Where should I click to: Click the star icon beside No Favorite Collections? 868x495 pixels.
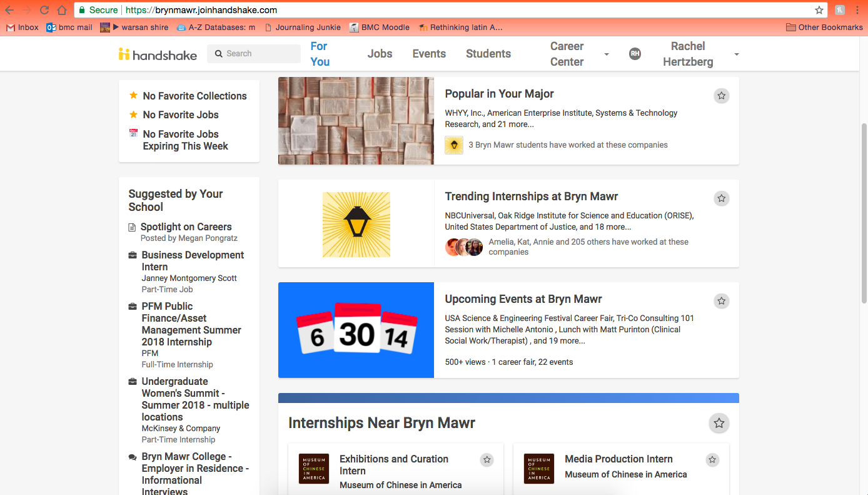click(133, 95)
